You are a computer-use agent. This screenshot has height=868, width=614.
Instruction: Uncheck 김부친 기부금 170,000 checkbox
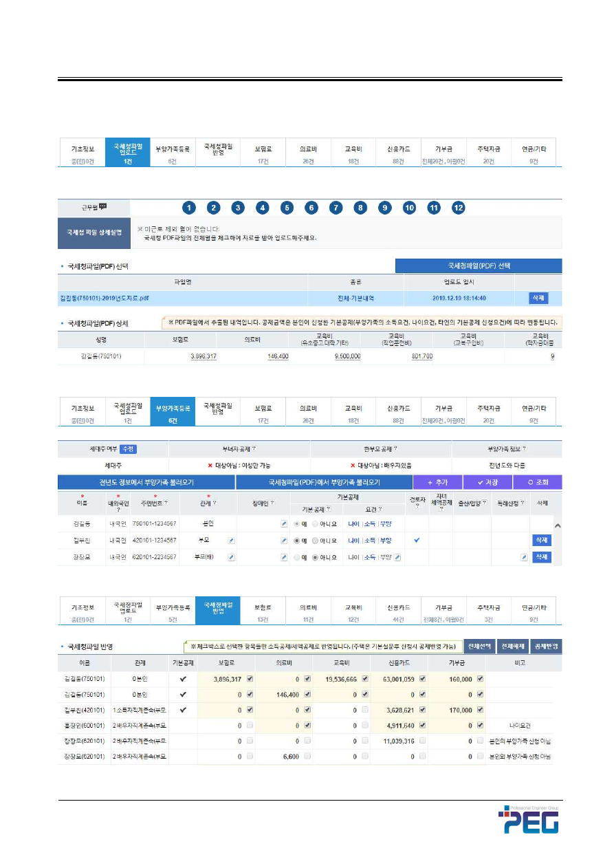coord(481,709)
